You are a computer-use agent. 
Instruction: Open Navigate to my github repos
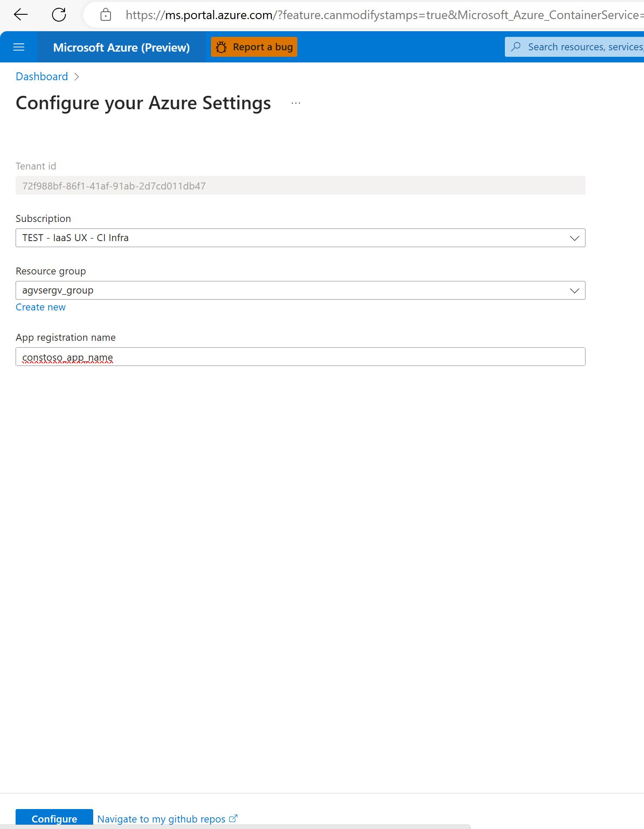[x=161, y=819]
